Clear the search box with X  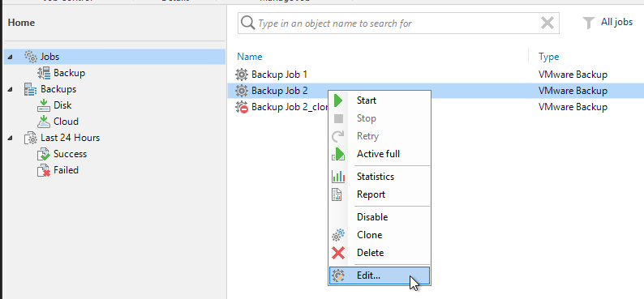pos(547,23)
